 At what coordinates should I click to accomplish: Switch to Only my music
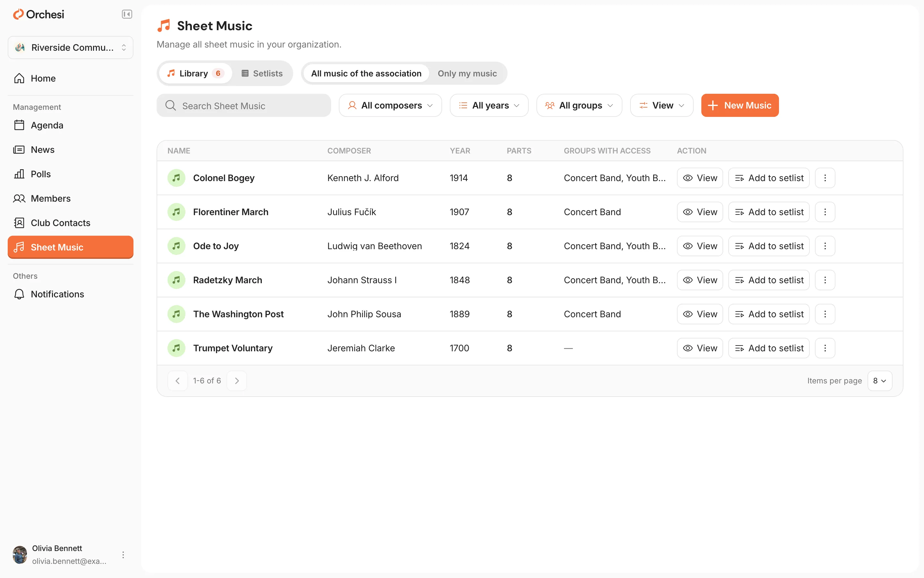pyautogui.click(x=467, y=74)
